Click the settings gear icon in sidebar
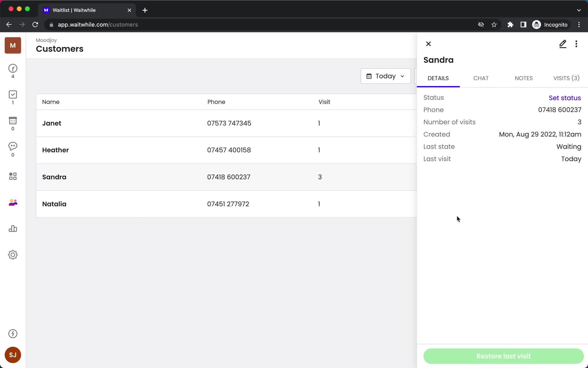Viewport: 588px width, 368px height. click(13, 254)
